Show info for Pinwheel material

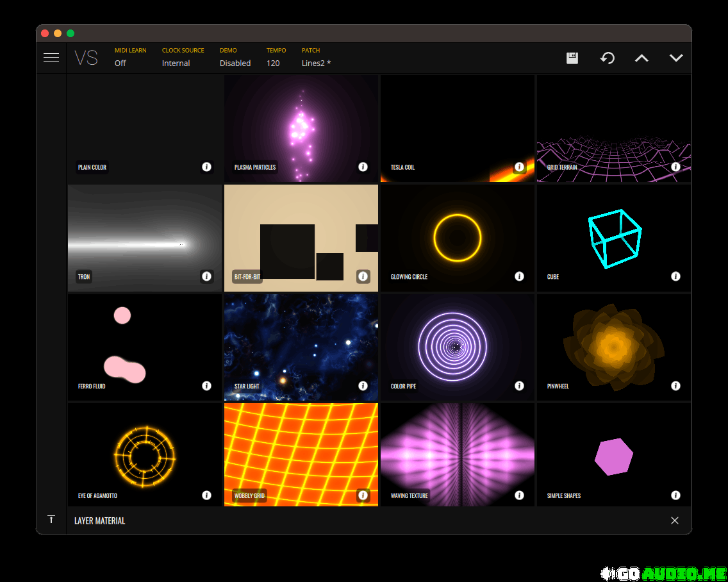pos(675,386)
